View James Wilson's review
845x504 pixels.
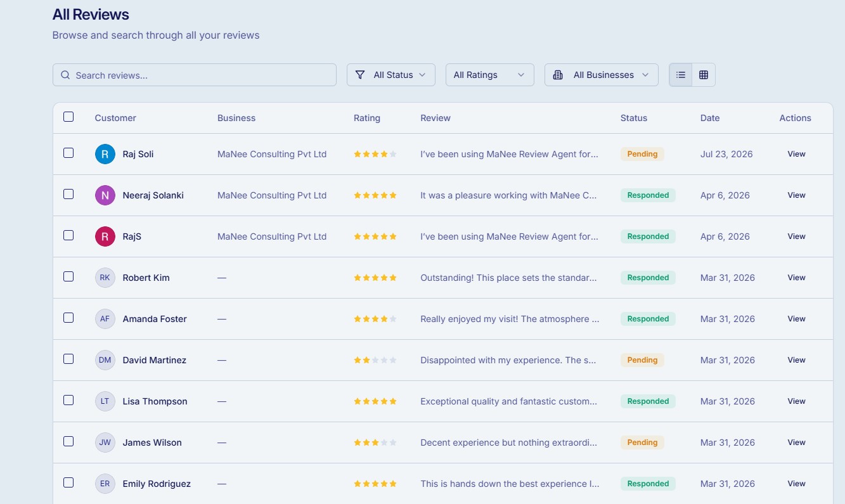pos(797,443)
